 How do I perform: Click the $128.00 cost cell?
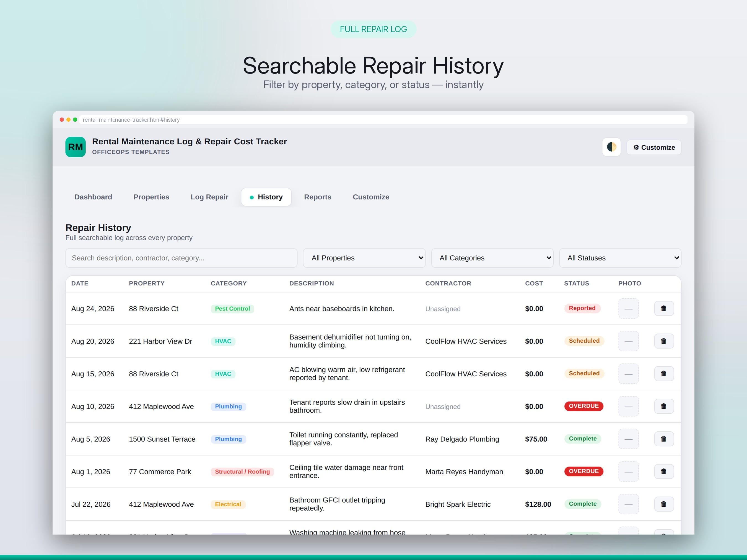point(538,504)
